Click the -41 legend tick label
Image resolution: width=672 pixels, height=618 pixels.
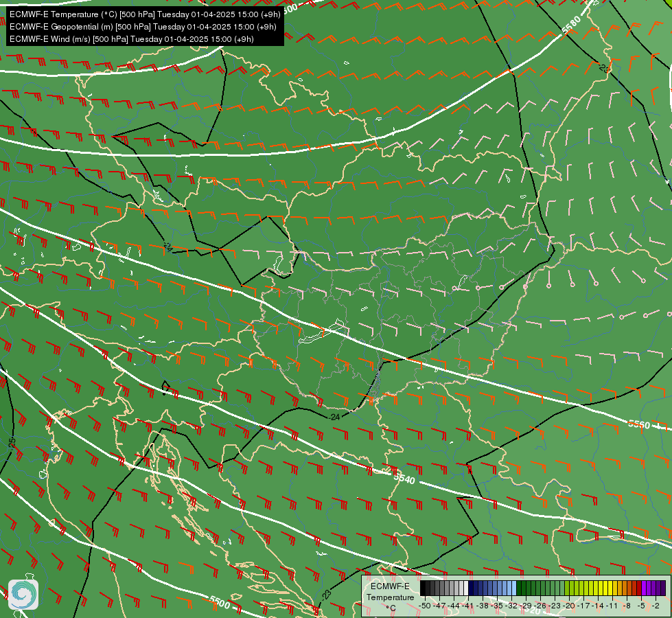[x=468, y=606]
